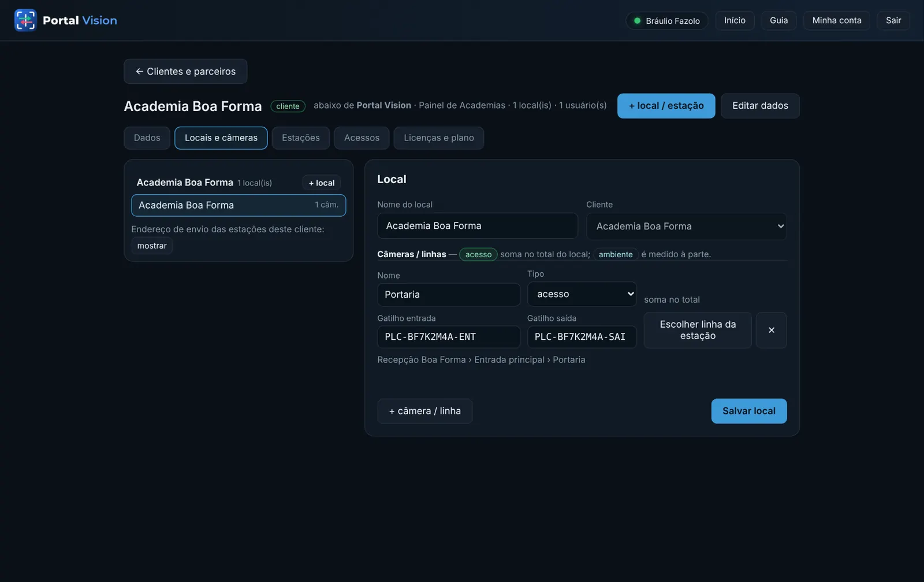Click the ambiente badge in legend

(x=616, y=254)
